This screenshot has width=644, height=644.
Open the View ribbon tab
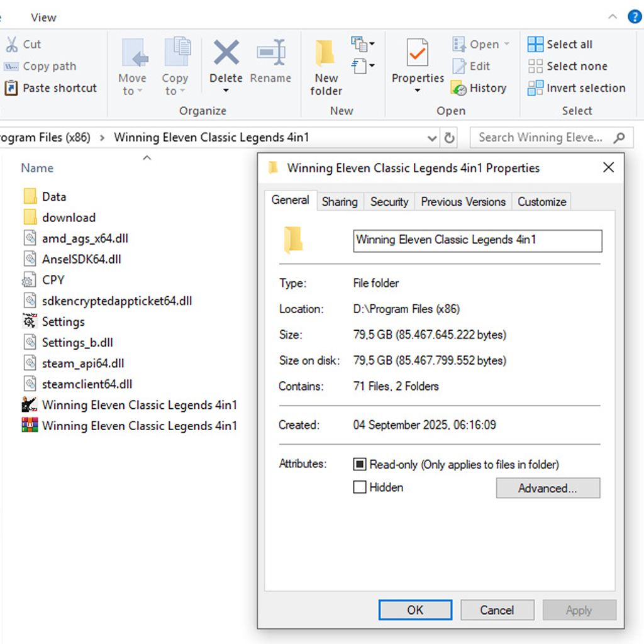pyautogui.click(x=43, y=18)
